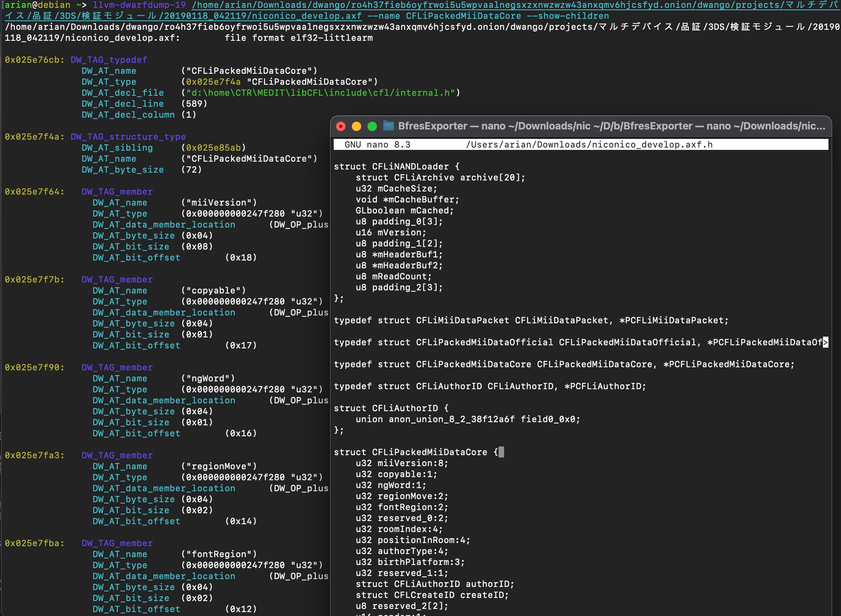Image resolution: width=841 pixels, height=616 pixels.
Task: Click the llvm-dwarfdump-19 command text
Action: click(x=139, y=5)
